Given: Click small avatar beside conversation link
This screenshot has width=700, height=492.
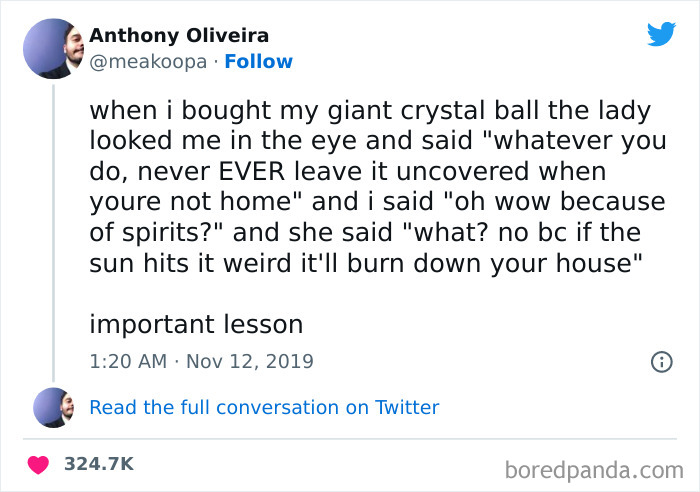Looking at the screenshot, I should click(x=51, y=408).
